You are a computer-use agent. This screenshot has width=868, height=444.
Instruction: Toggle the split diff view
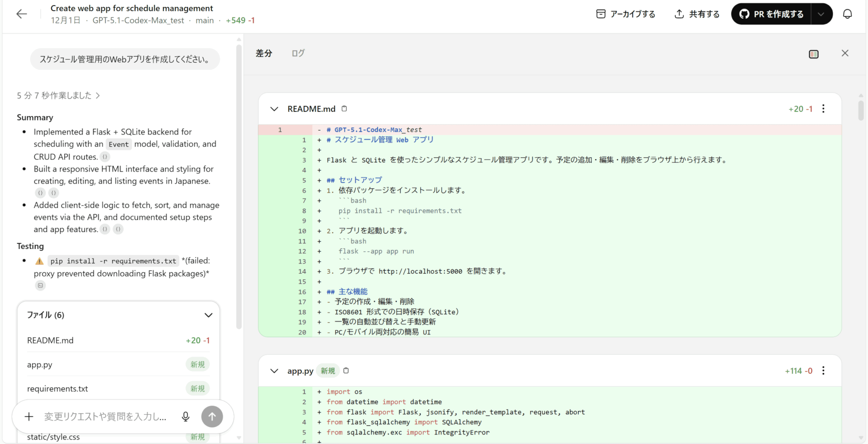tap(813, 54)
